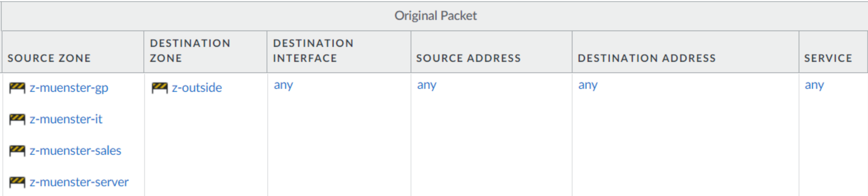Image resolution: width=868 pixels, height=196 pixels.
Task: Click the zone icon beside z-muenster-server
Action: (x=17, y=182)
